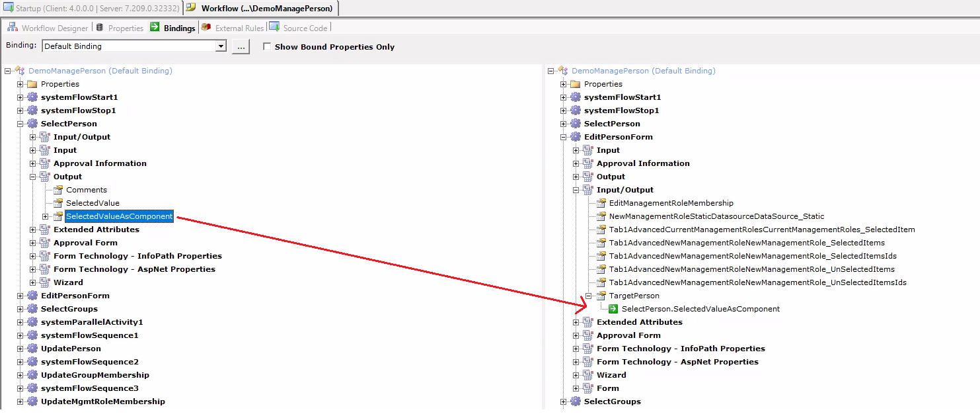Select the Input node under EditPersonForm on right
This screenshot has width=980, height=420.
(608, 150)
